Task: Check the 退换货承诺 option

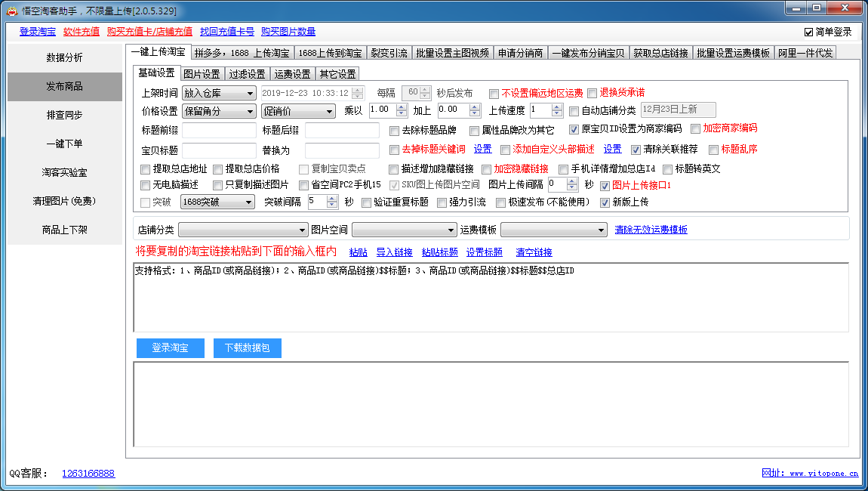Action: pos(592,93)
